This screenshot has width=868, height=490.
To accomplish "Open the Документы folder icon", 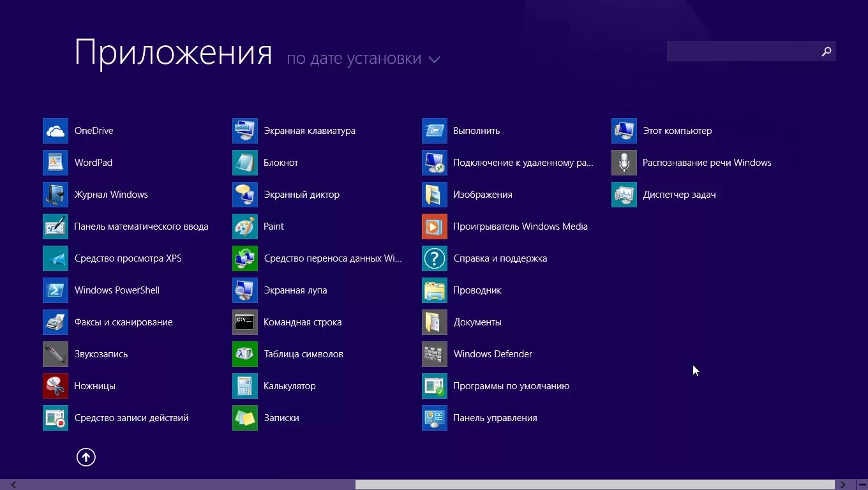I will click(x=435, y=322).
